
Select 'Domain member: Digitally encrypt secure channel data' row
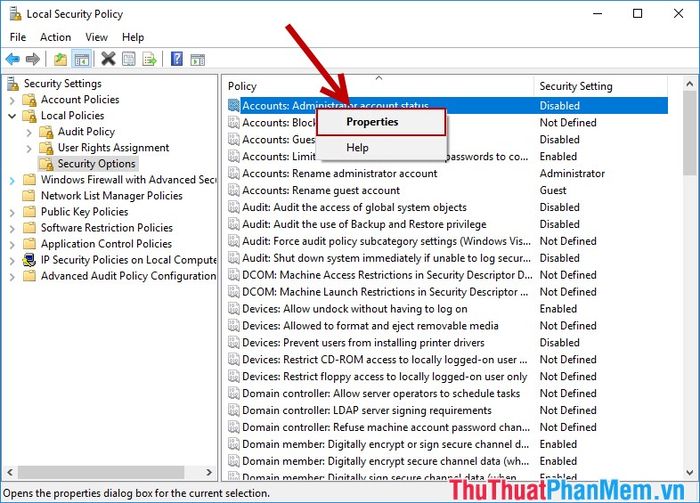point(385,461)
